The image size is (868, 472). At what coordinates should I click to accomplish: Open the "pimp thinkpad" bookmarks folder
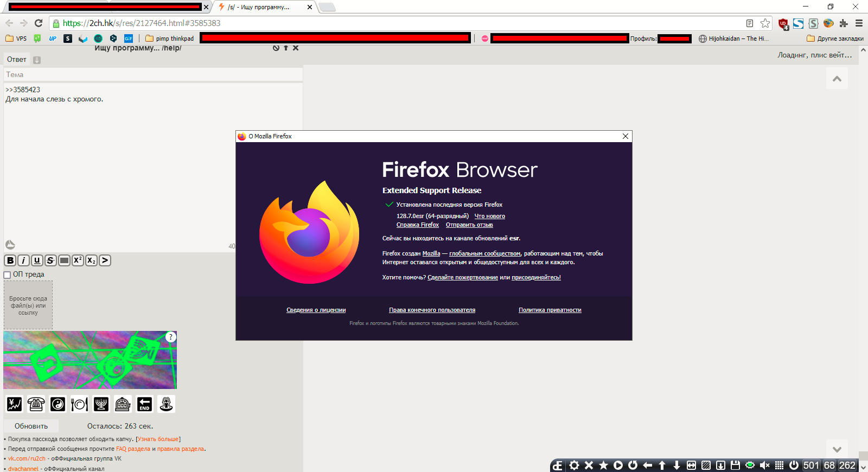[x=169, y=39]
